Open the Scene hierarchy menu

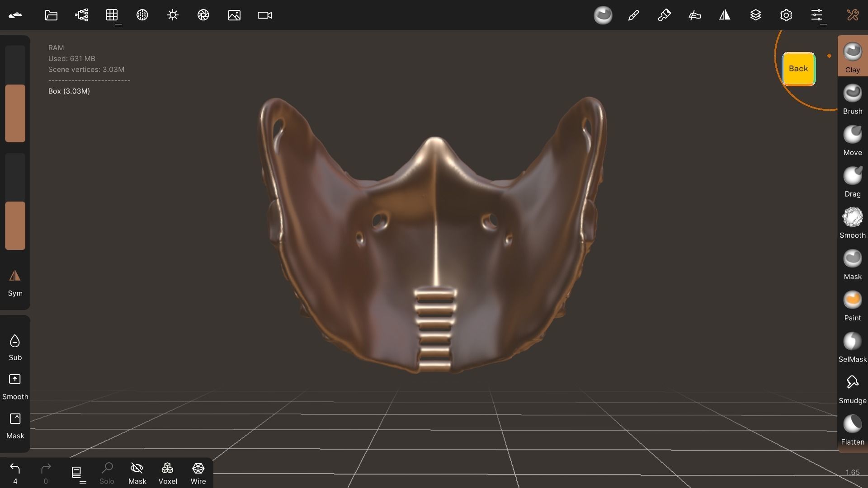point(81,15)
